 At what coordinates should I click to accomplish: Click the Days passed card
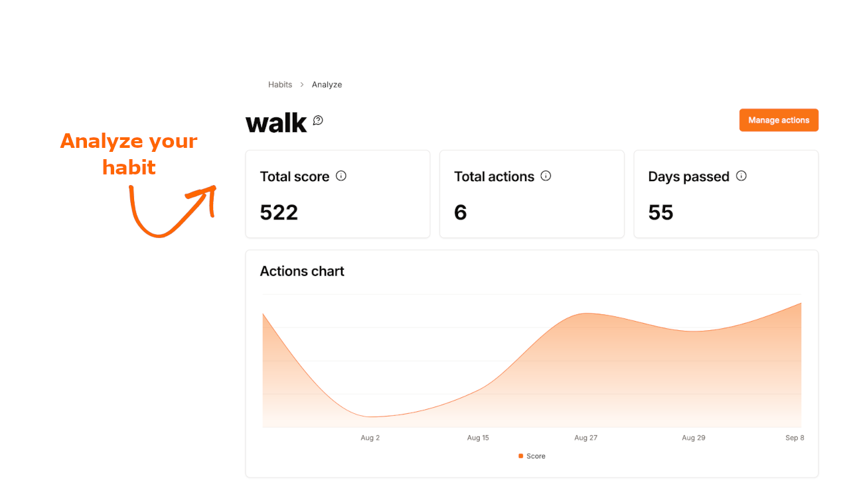[x=726, y=194]
